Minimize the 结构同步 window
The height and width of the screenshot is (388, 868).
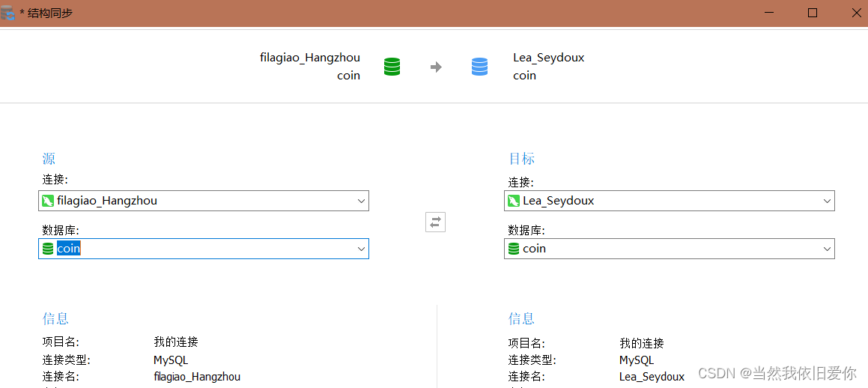point(770,13)
